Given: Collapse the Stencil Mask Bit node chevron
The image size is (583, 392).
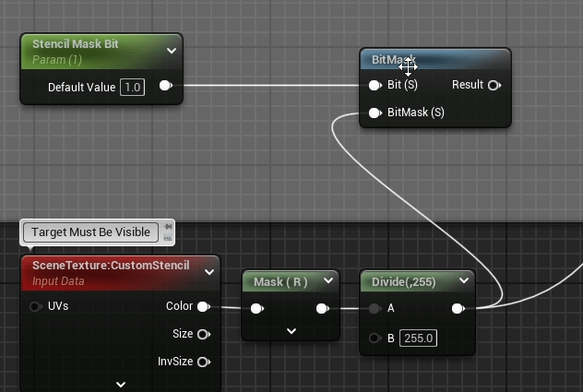Looking at the screenshot, I should click(x=171, y=51).
